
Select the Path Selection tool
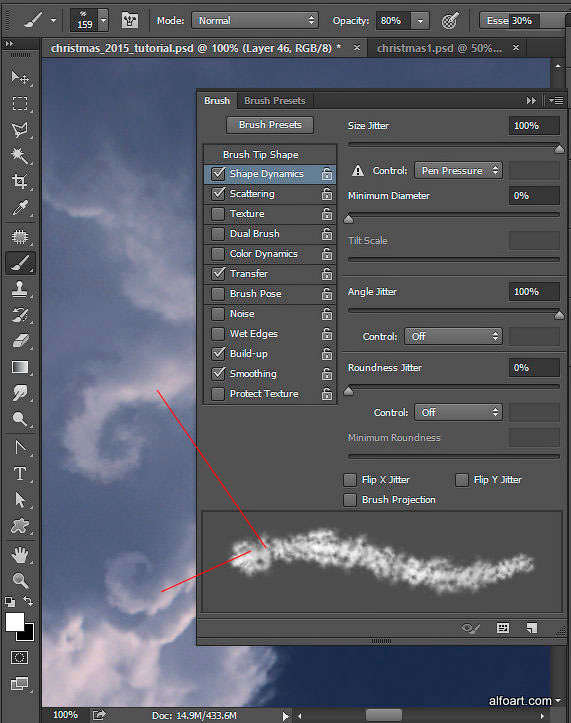(20, 500)
